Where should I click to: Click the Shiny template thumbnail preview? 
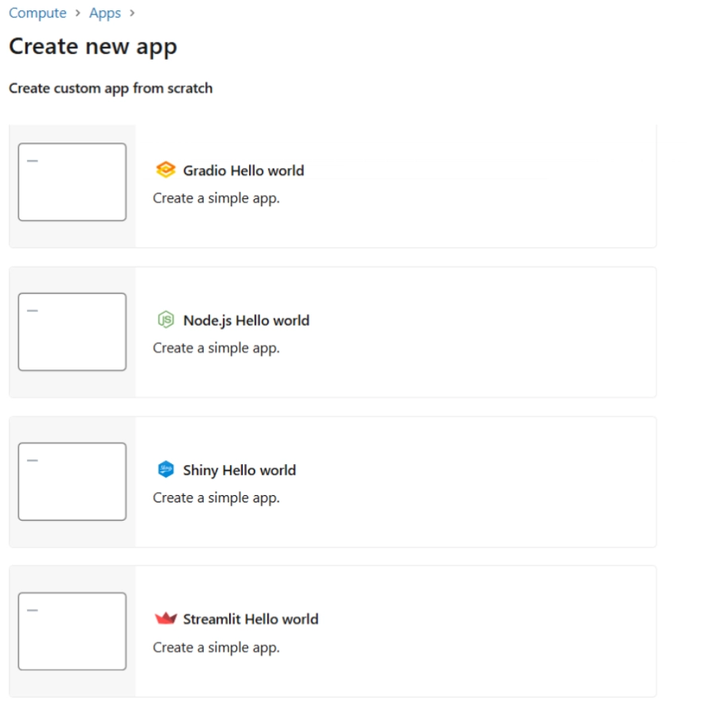pos(72,481)
